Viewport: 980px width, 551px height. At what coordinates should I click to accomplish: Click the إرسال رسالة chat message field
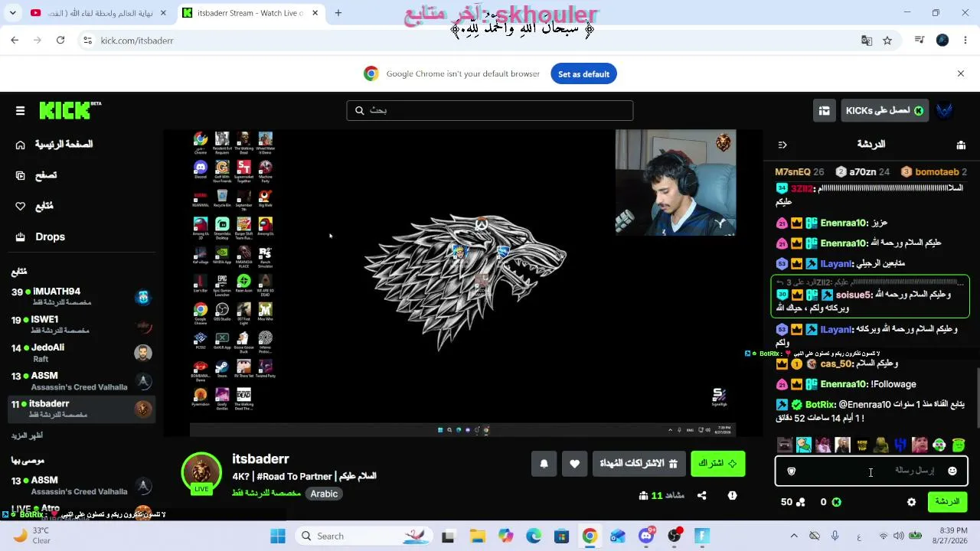871,471
